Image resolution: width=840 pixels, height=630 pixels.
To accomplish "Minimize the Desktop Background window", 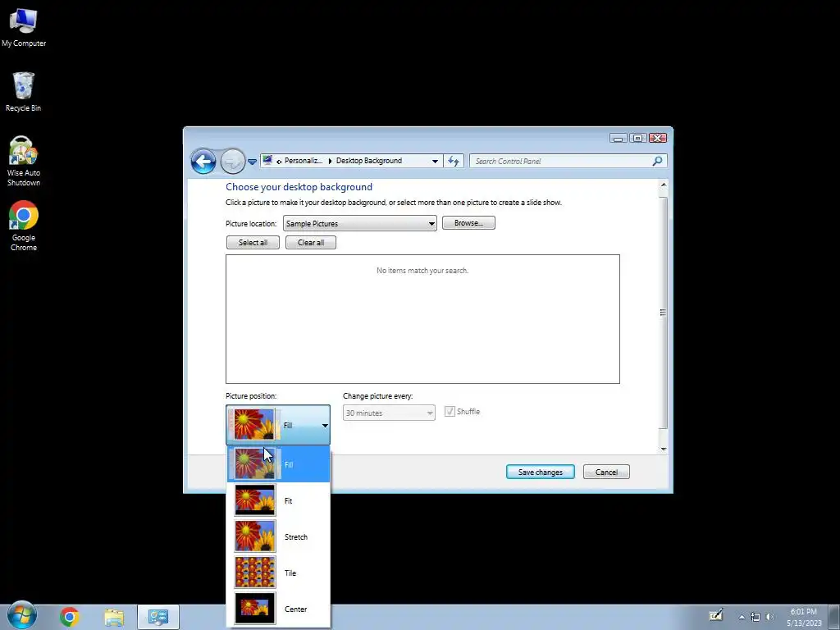I will (618, 138).
